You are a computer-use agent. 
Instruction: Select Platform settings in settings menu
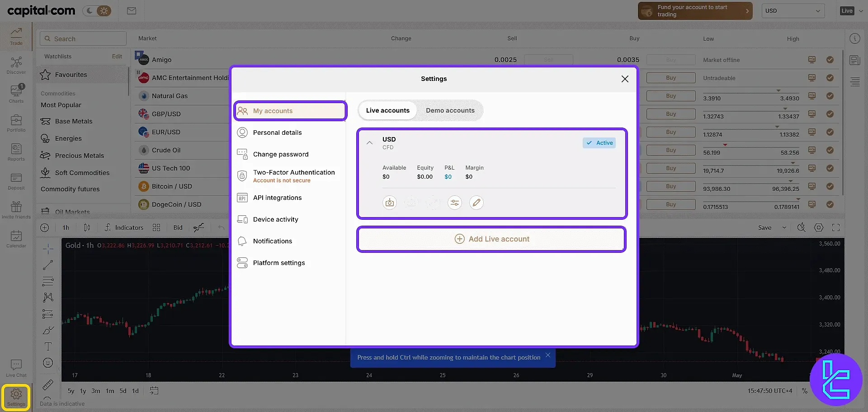278,263
